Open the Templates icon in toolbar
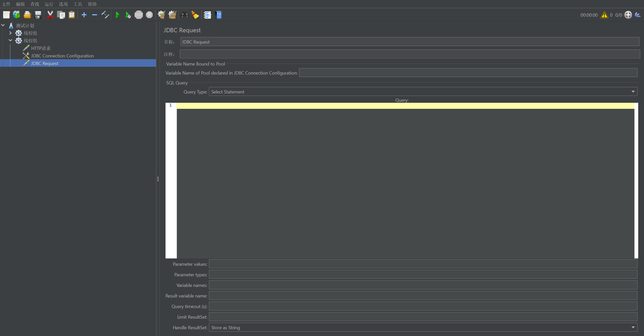The image size is (644, 336). point(17,15)
